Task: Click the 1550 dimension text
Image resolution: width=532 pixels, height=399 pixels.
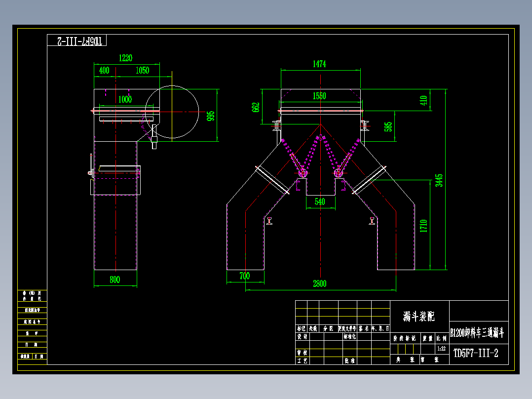Action: pos(319,96)
